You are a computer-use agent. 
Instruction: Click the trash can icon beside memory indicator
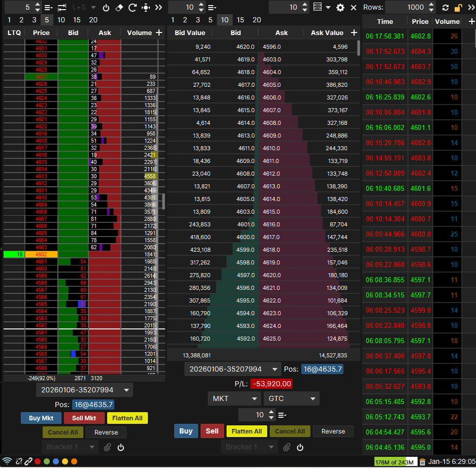point(422,461)
